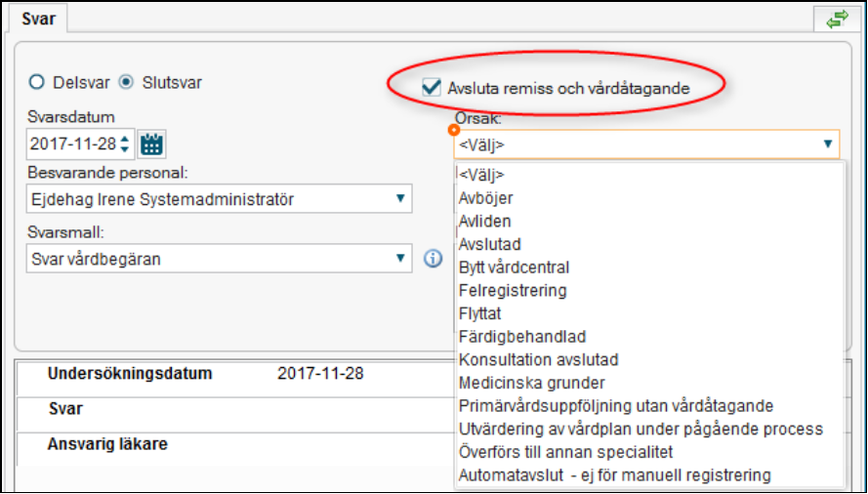
Task: Click the info icon beside Svarsmall
Action: click(434, 258)
